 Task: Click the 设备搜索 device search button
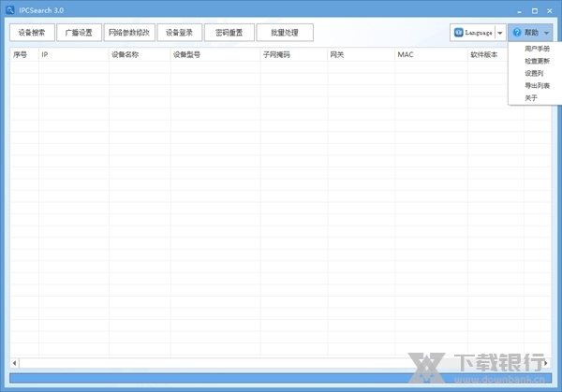(x=32, y=33)
